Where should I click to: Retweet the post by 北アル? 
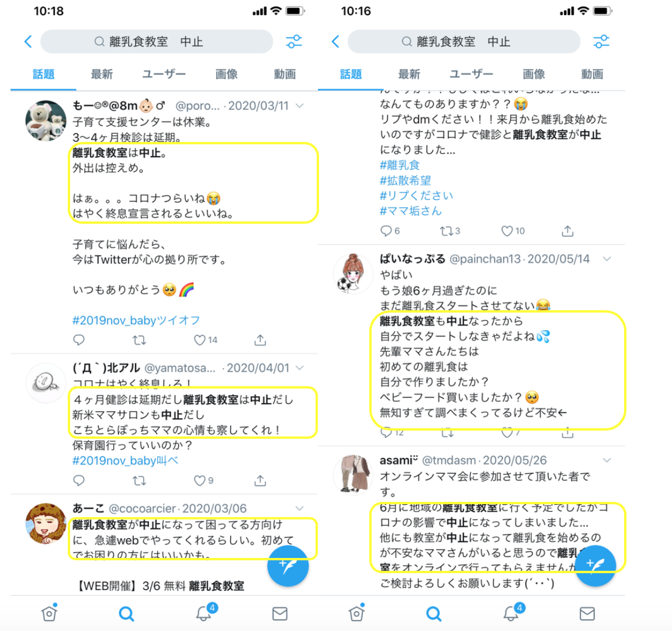(x=139, y=481)
